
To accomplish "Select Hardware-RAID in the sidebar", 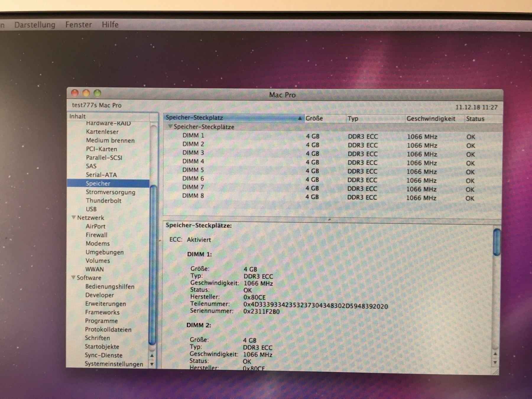I will 108,123.
